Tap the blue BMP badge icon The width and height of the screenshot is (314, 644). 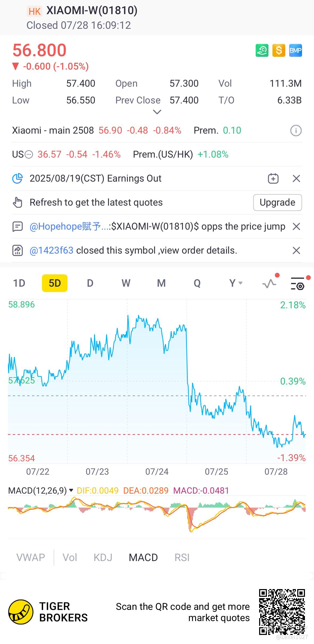295,50
